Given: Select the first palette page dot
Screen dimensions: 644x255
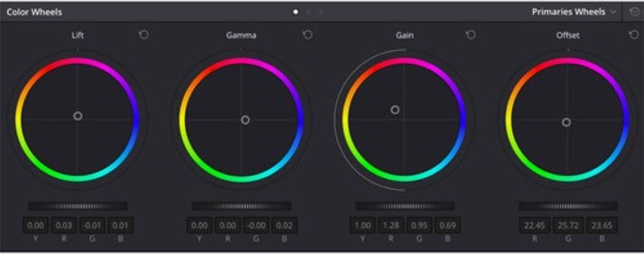Looking at the screenshot, I should click(295, 12).
